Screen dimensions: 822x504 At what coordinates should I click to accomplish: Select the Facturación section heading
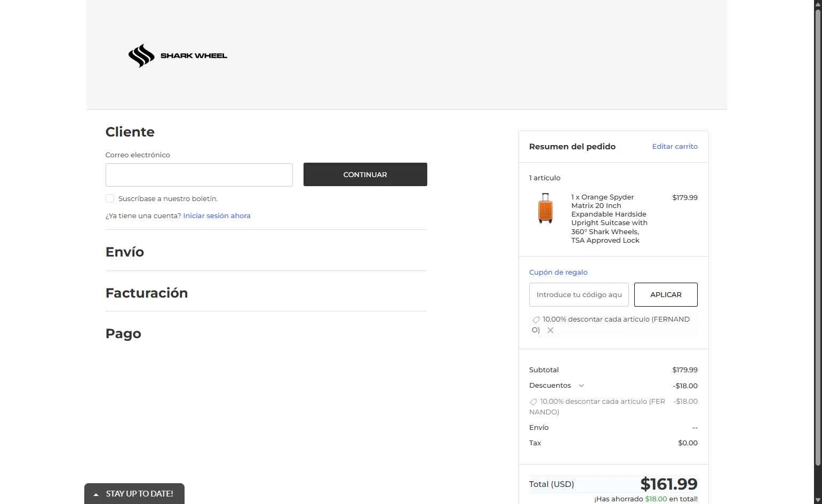(147, 293)
